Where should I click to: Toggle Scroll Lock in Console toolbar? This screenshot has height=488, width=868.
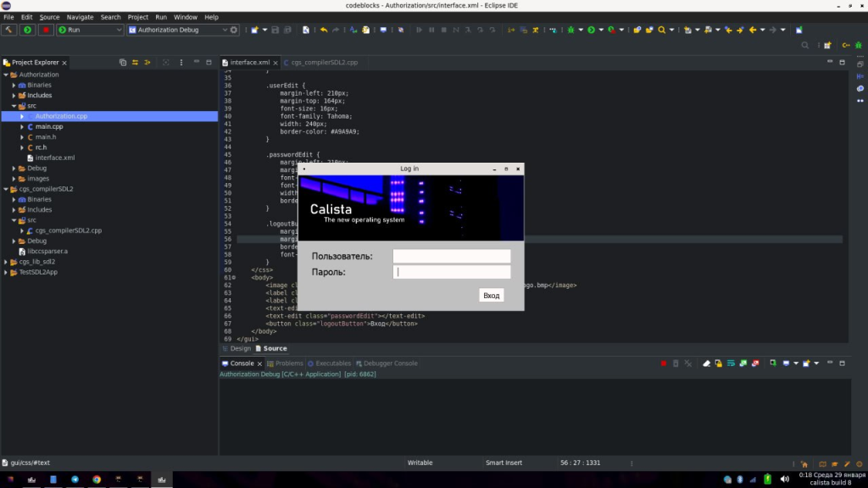tap(718, 363)
